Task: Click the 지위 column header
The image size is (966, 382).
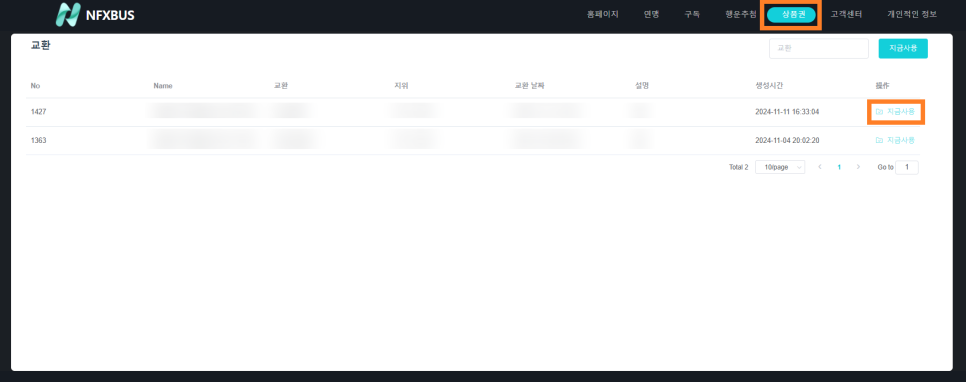Action: [x=401, y=86]
